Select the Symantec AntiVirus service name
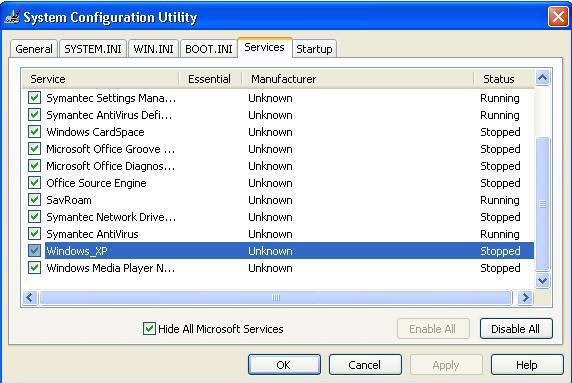The width and height of the screenshot is (572, 383). coord(92,233)
